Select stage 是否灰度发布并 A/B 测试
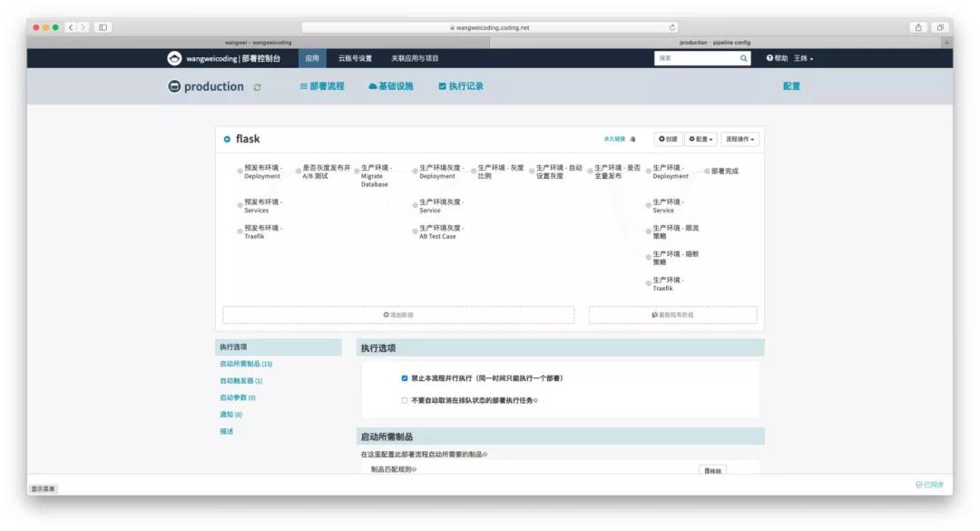This screenshot has height=531, width=980. (323, 172)
